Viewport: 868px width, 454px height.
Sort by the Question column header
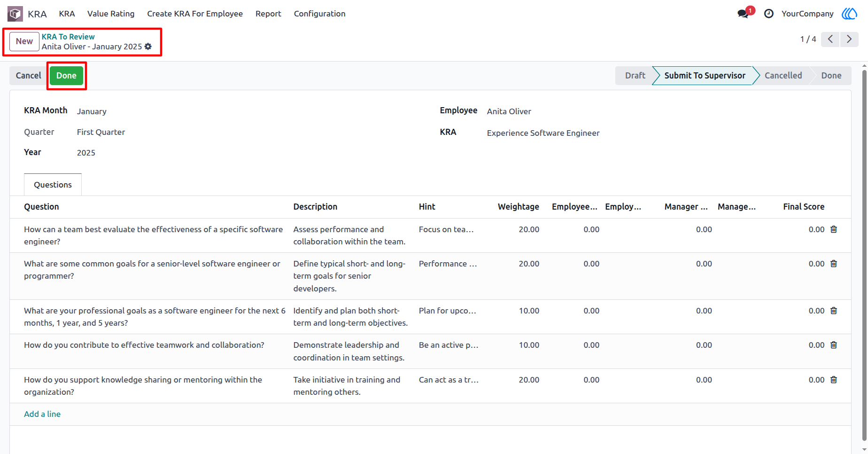point(41,207)
